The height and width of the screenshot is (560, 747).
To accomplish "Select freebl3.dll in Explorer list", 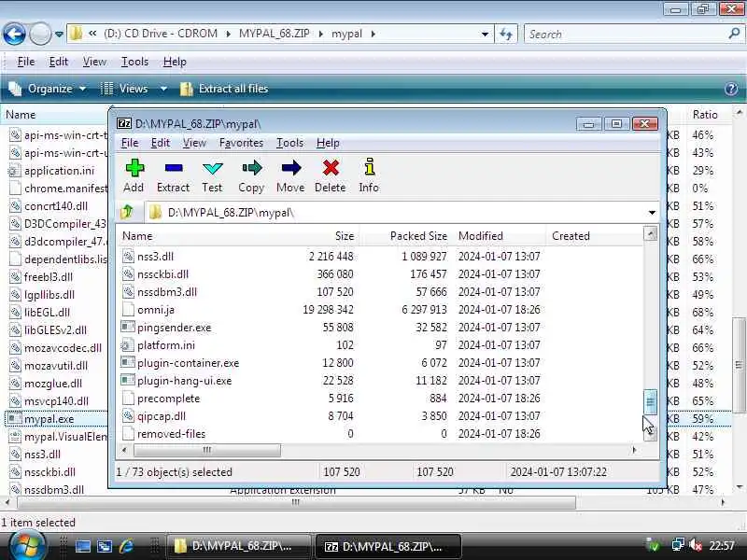I will coord(48,276).
